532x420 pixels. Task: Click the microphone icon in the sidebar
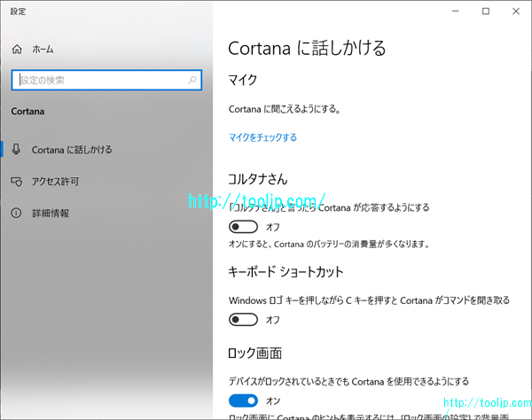tap(16, 150)
